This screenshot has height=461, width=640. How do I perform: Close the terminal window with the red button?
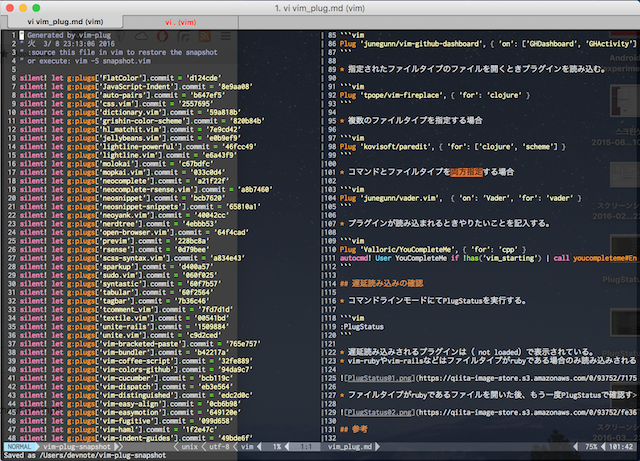(10, 8)
